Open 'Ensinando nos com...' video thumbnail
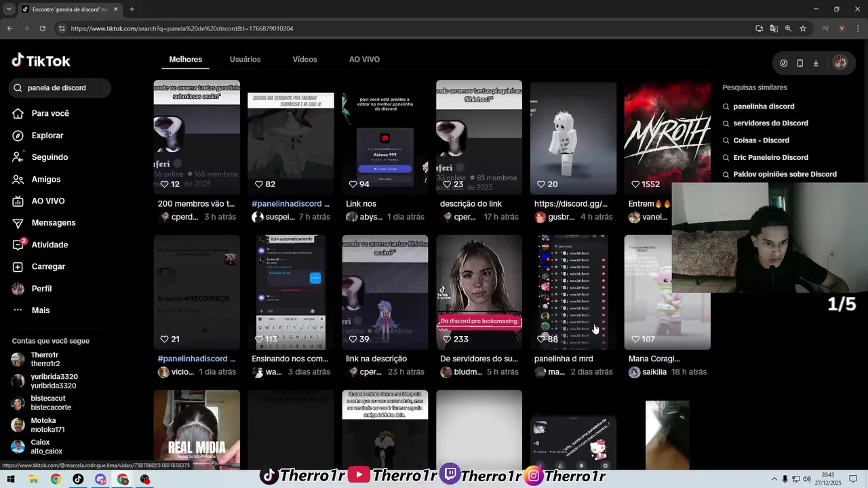The image size is (868, 488). click(291, 292)
